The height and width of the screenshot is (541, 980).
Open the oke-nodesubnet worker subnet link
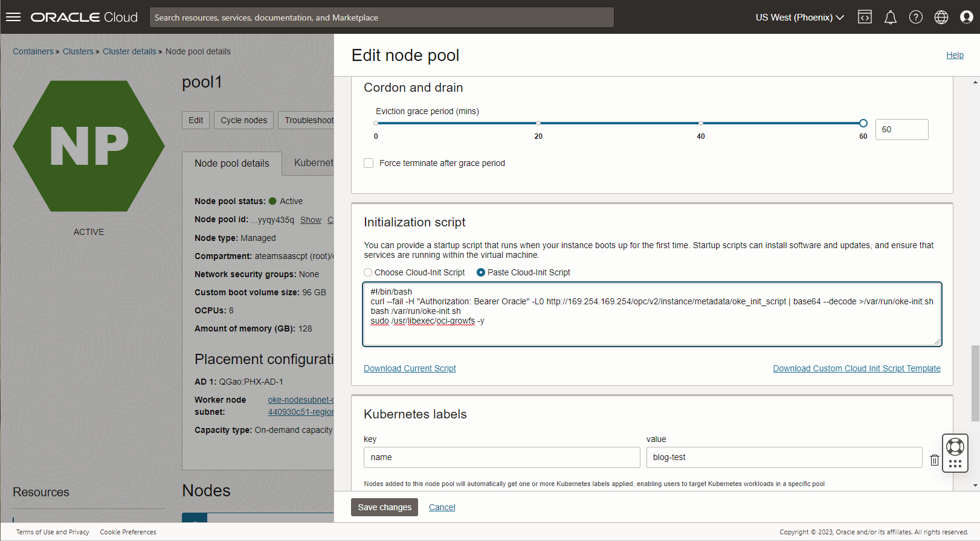click(x=301, y=406)
